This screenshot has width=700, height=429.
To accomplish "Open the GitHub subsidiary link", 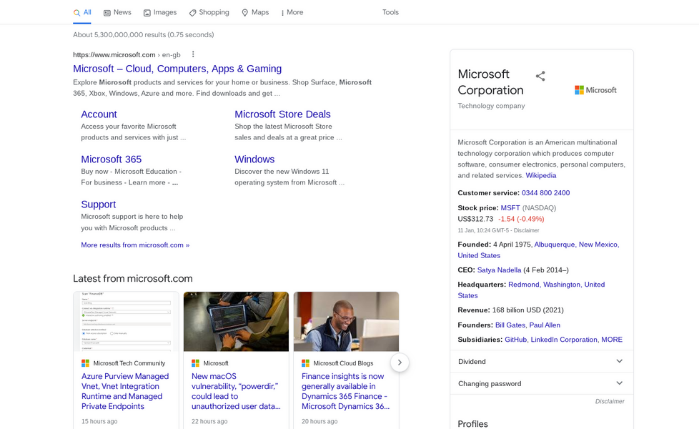I will coord(516,340).
